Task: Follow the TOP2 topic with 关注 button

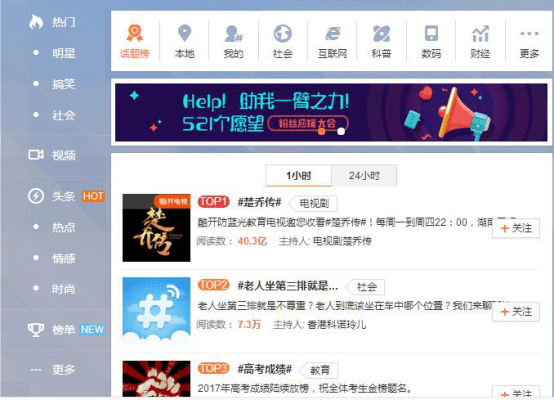Action: [516, 312]
